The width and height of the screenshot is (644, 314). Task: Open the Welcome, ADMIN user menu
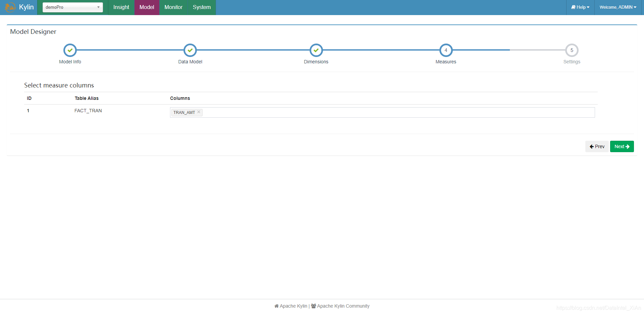pos(618,7)
